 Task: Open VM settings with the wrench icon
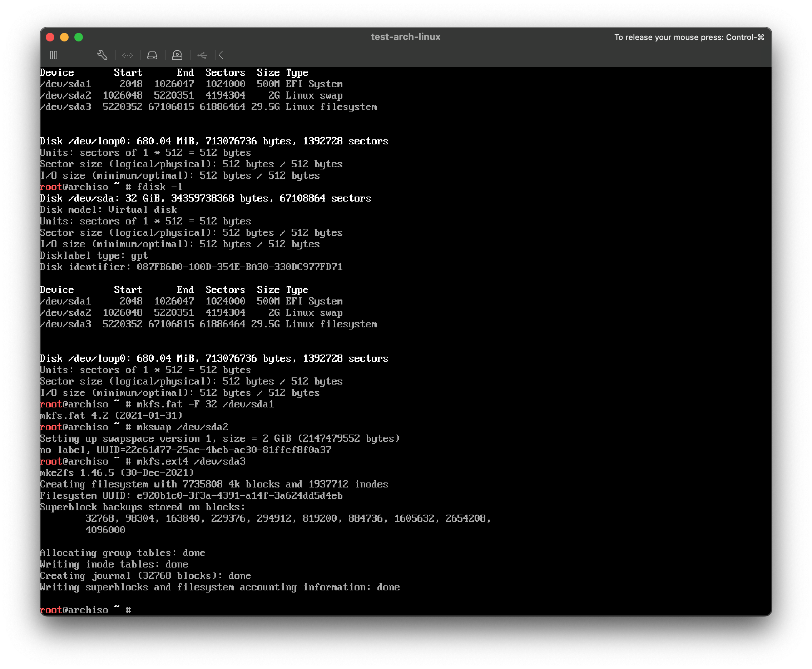[x=103, y=55]
